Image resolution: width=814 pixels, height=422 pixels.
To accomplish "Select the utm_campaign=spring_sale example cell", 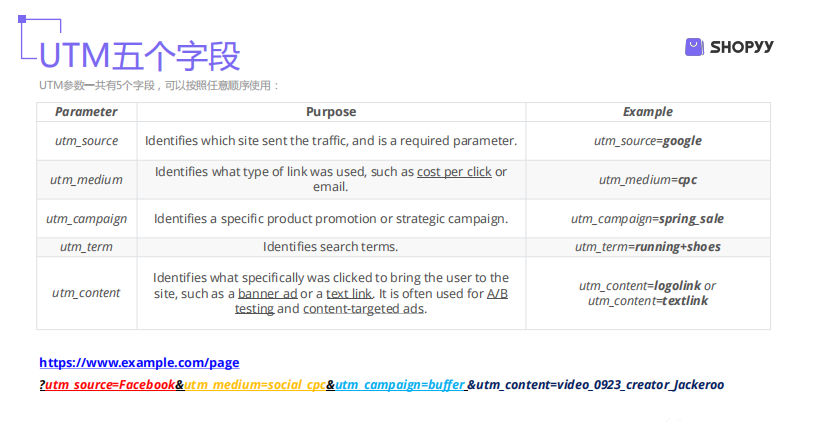I will tap(647, 218).
